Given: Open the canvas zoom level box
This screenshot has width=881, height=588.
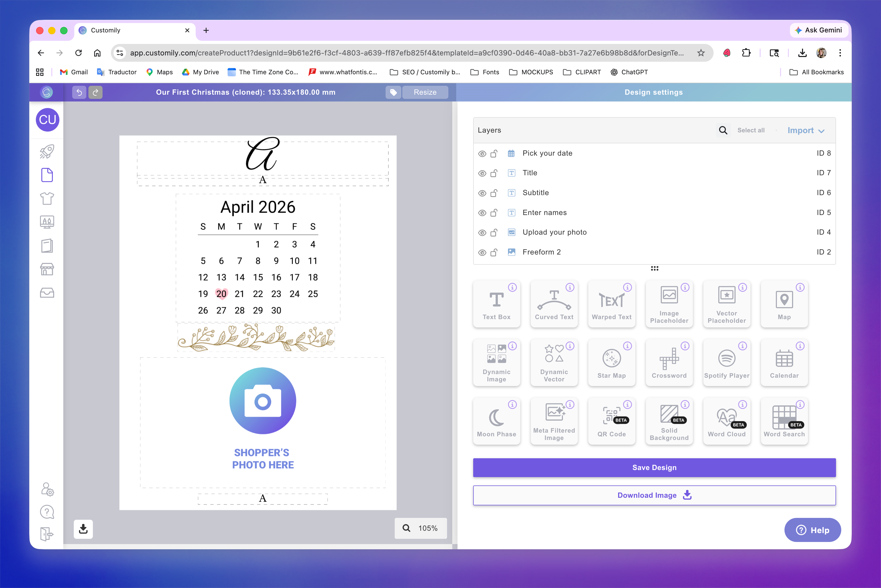Looking at the screenshot, I should [421, 528].
